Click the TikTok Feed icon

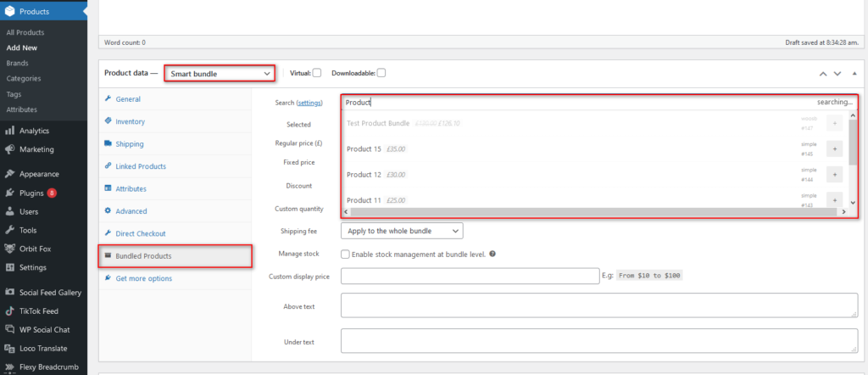tap(9, 311)
